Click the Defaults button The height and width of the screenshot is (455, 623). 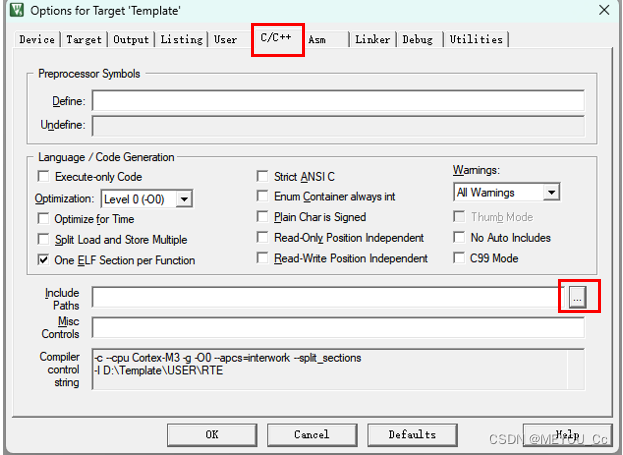coord(412,435)
